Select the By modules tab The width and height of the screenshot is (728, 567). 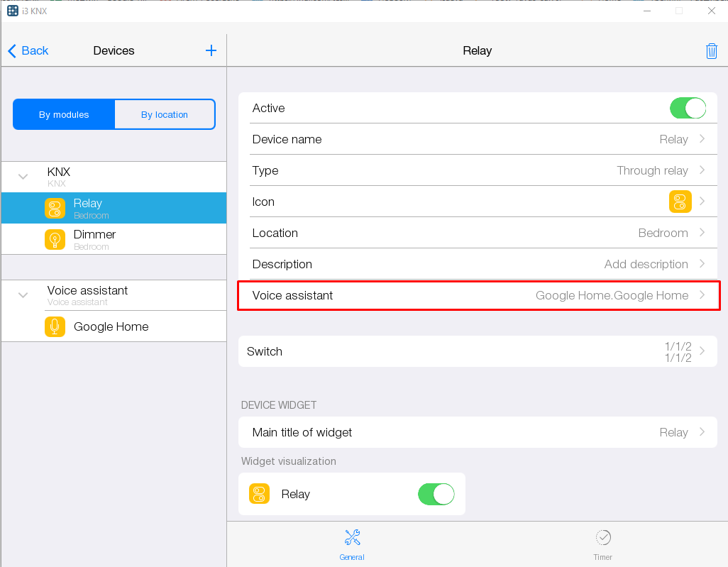coord(64,114)
